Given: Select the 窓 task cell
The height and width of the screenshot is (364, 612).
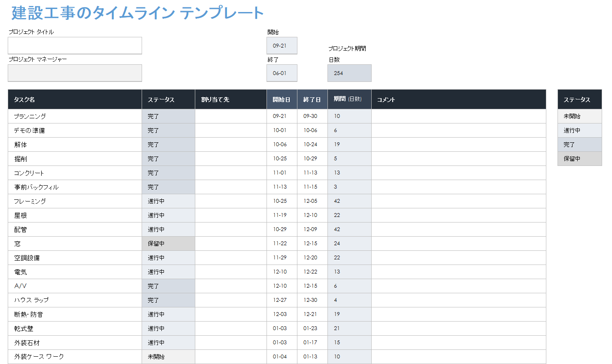Looking at the screenshot, I should click(75, 244).
